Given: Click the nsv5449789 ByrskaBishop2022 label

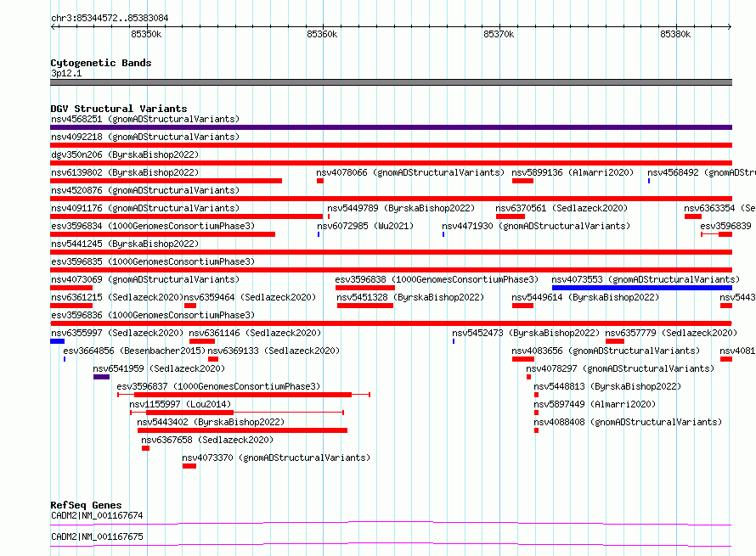Looking at the screenshot, I should pos(401,208).
